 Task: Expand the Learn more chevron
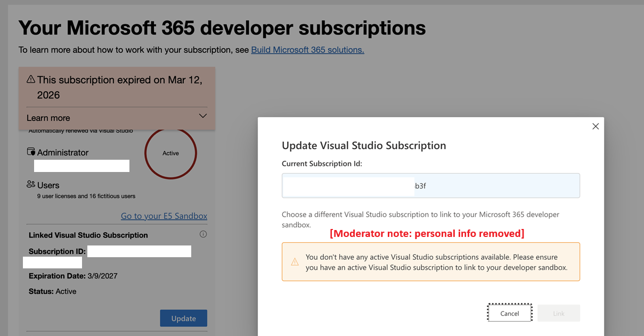[202, 116]
